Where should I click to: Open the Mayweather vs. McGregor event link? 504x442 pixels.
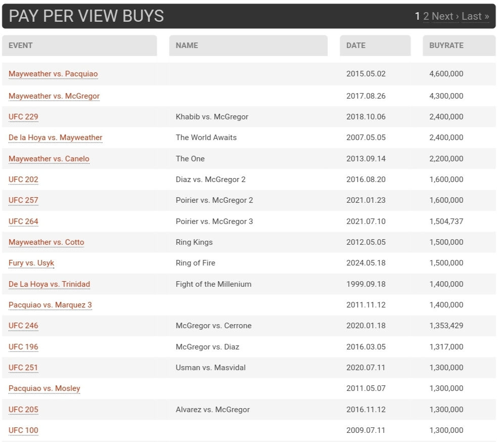[x=54, y=96]
